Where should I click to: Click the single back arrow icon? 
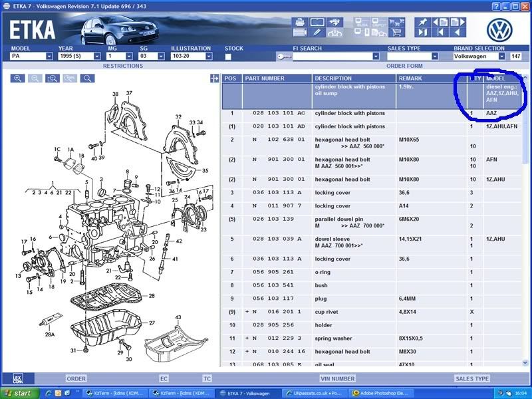pyautogui.click(x=458, y=33)
